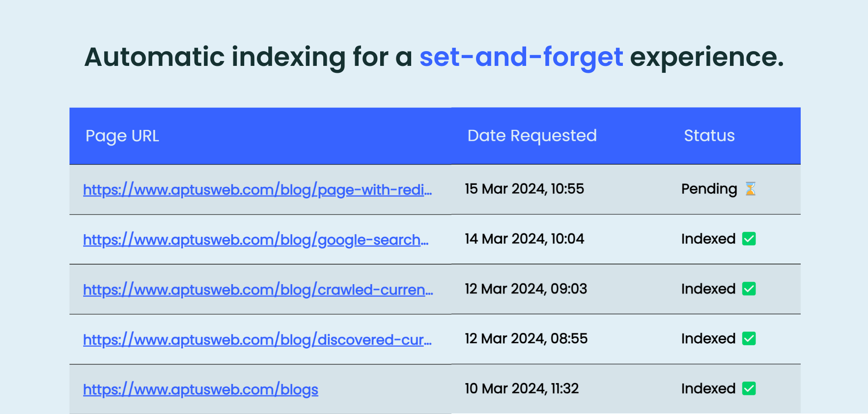Click green checkmark for blogs row
868x414 pixels.
pyautogui.click(x=749, y=389)
